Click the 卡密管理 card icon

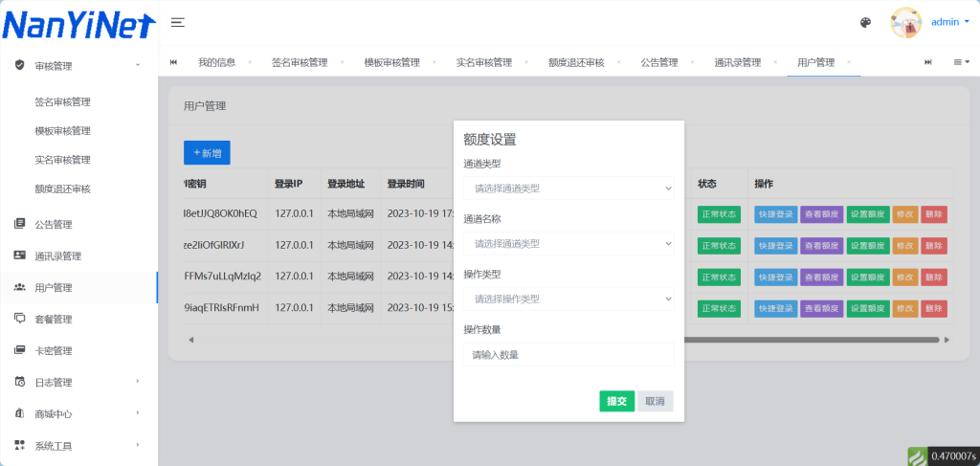pyautogui.click(x=19, y=350)
